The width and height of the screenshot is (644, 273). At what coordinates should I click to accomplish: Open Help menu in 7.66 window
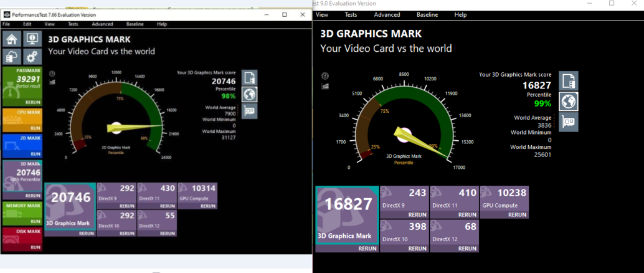tap(162, 24)
